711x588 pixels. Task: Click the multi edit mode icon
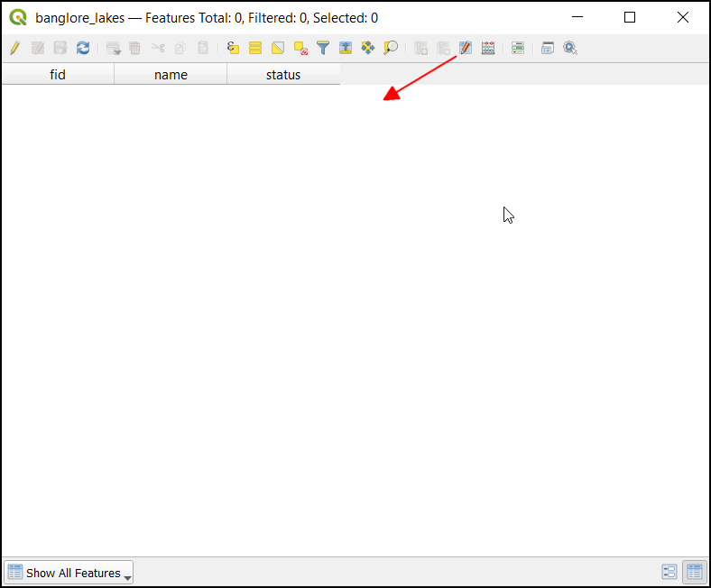tap(38, 48)
